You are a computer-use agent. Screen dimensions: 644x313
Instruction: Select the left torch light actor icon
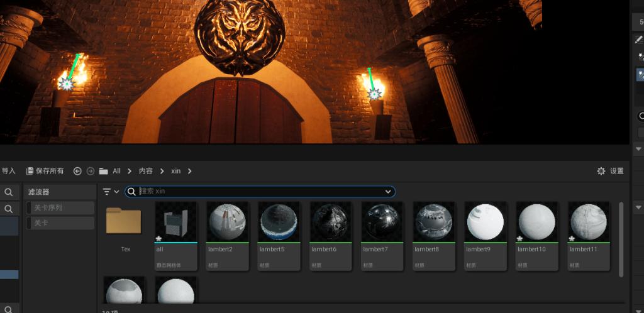pyautogui.click(x=67, y=84)
